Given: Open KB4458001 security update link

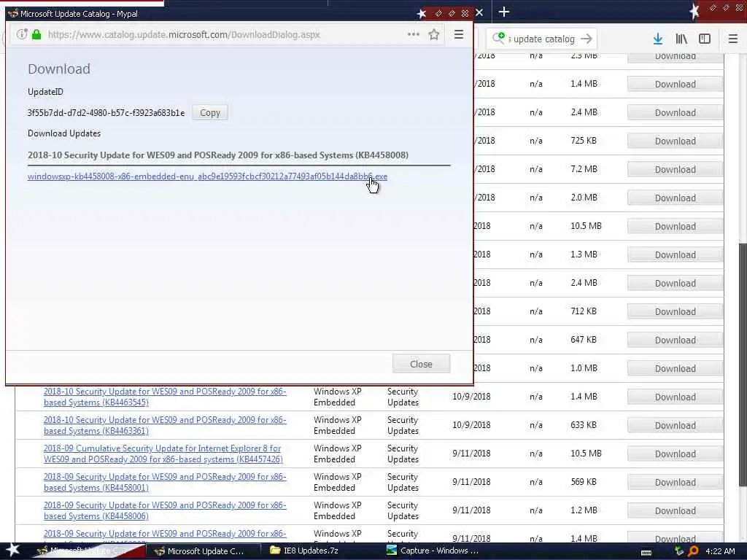Looking at the screenshot, I should click(x=165, y=482).
